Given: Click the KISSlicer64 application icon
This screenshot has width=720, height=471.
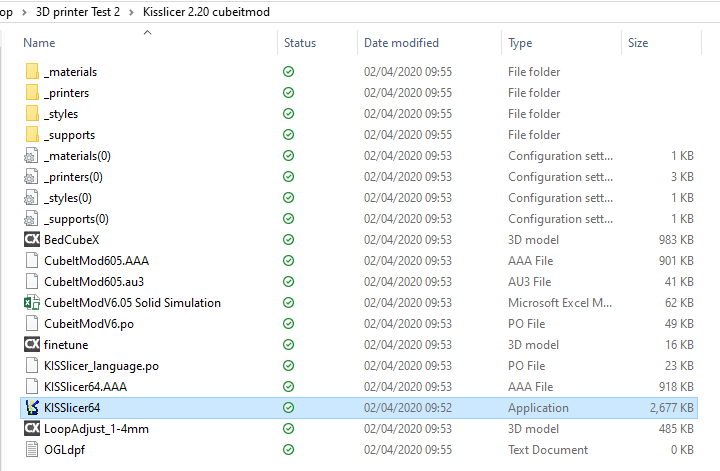Looking at the screenshot, I should 32,408.
